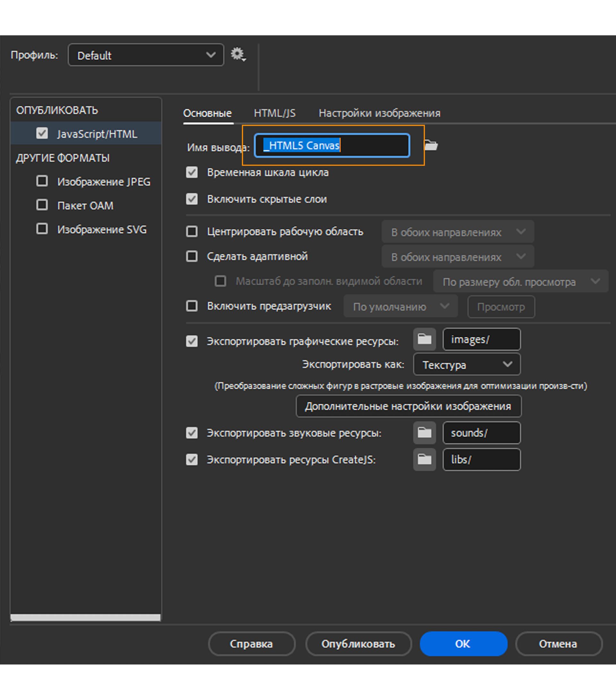Toggle the JavaScript/HTML publish checkbox
Viewport: 616px width, 687px height.
[x=42, y=133]
